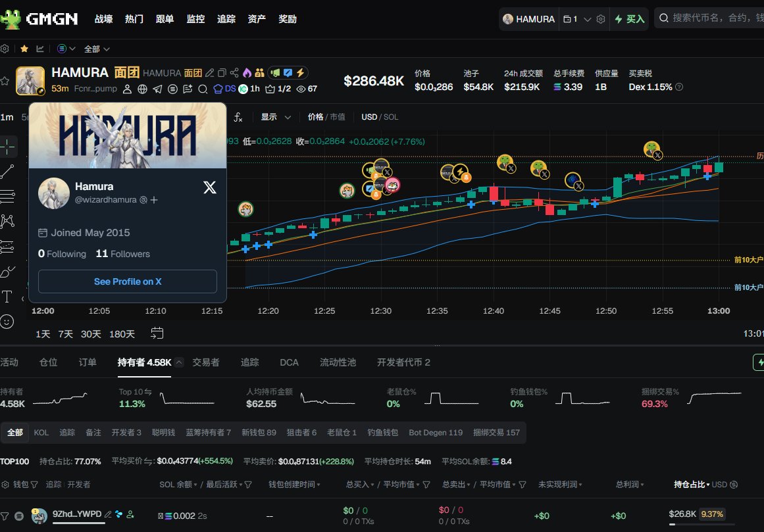Open the token's Telegram link

[157, 88]
